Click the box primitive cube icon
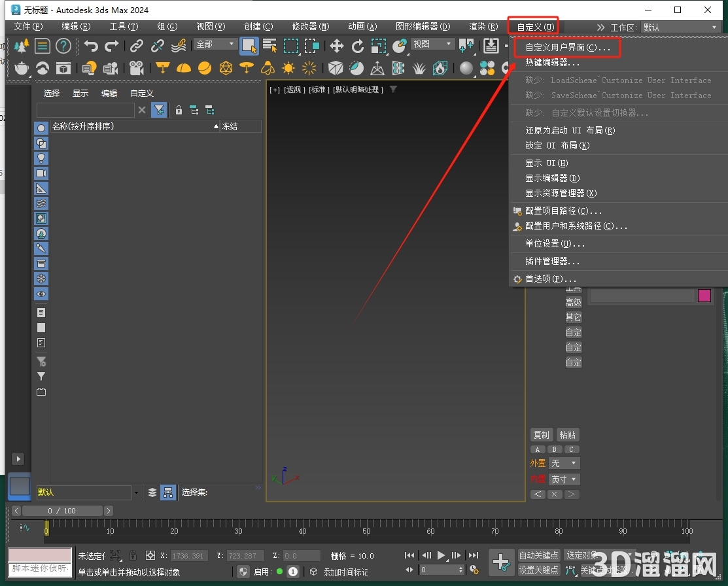This screenshot has width=728, height=586. point(335,68)
